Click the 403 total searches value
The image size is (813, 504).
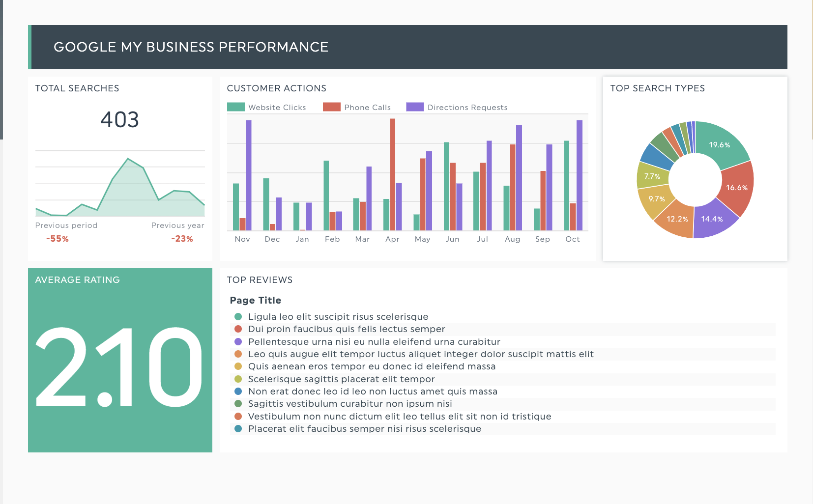click(x=119, y=119)
